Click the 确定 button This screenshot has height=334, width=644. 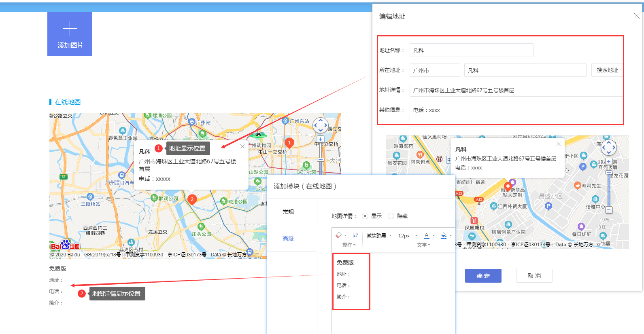pyautogui.click(x=483, y=276)
